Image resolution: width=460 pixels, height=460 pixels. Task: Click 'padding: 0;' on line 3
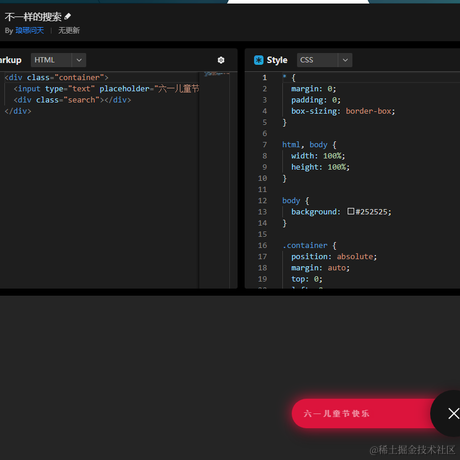[316, 100]
